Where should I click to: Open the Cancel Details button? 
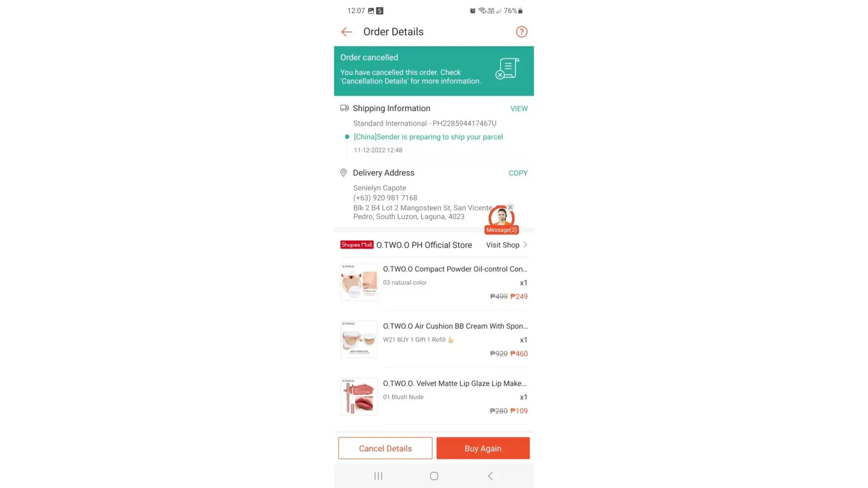click(385, 448)
